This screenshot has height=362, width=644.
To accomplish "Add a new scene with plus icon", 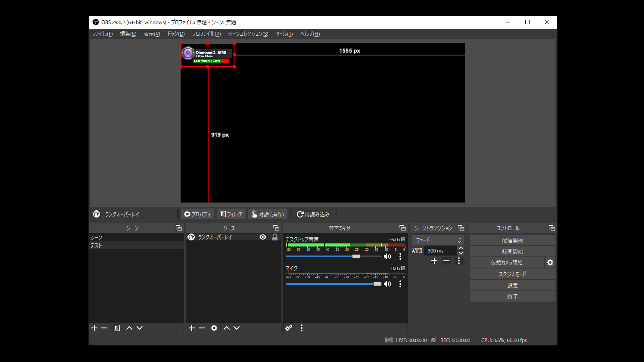I will click(94, 328).
